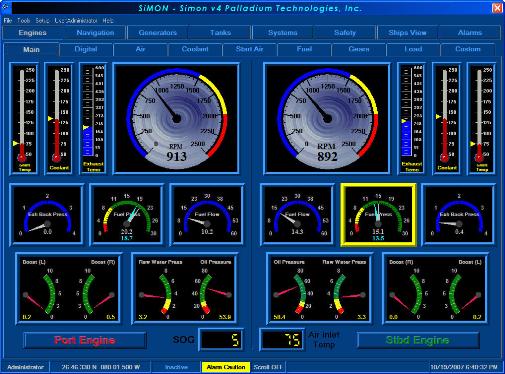Click the Port Engine button
The image size is (505, 374).
click(85, 340)
